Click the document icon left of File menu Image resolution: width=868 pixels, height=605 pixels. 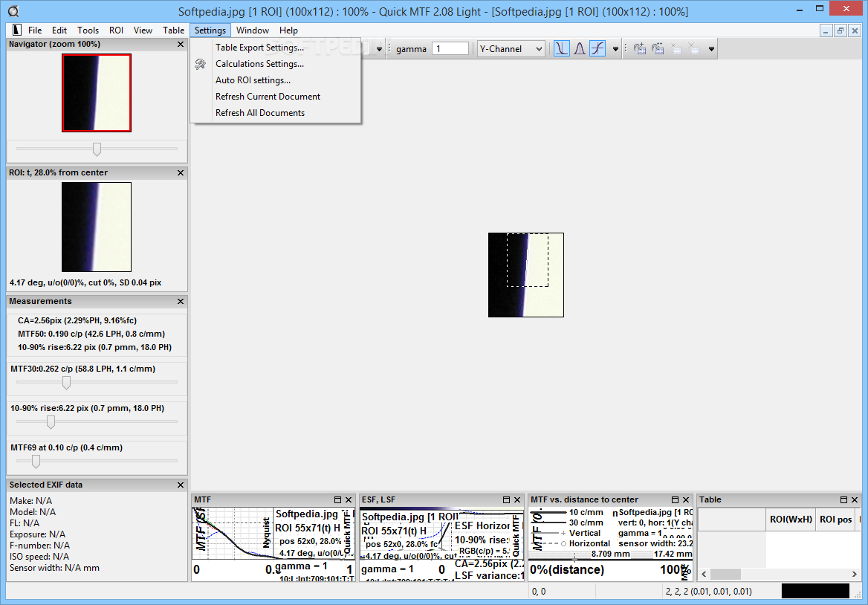(x=16, y=30)
